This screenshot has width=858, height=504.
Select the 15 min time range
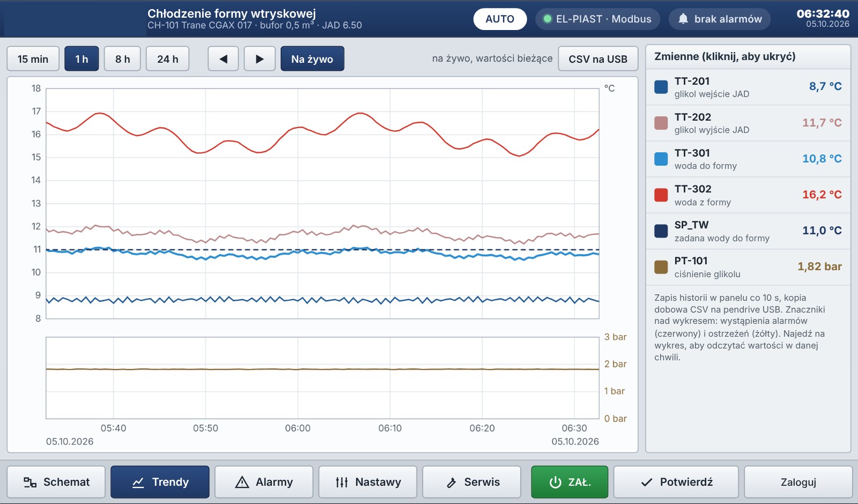33,59
